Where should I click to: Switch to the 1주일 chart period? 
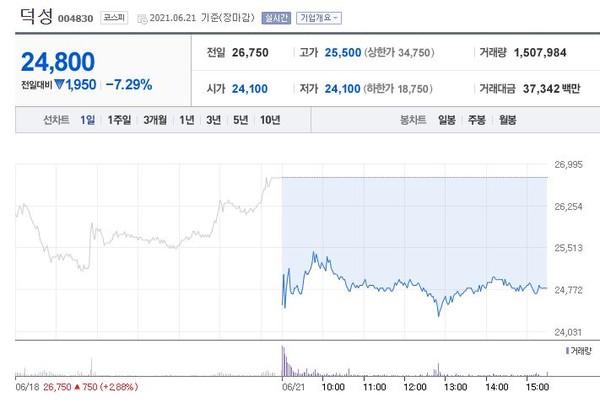tap(120, 120)
